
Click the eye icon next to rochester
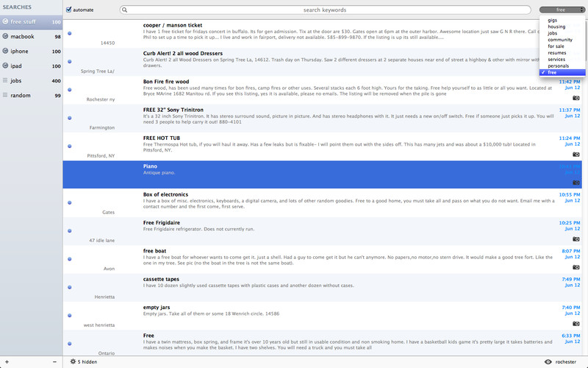[x=548, y=362]
